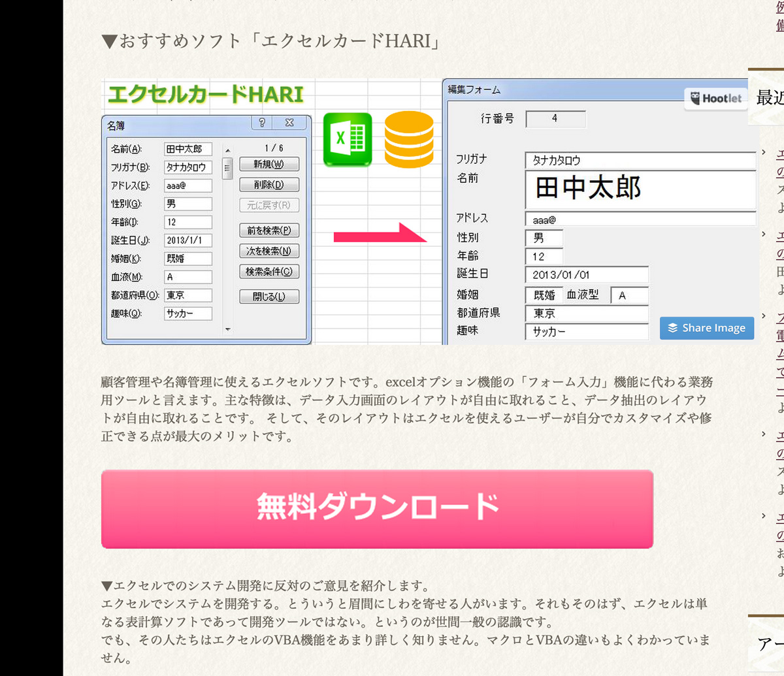
Task: Click the question mark help icon in 名簿 dialog
Action: coord(262,123)
